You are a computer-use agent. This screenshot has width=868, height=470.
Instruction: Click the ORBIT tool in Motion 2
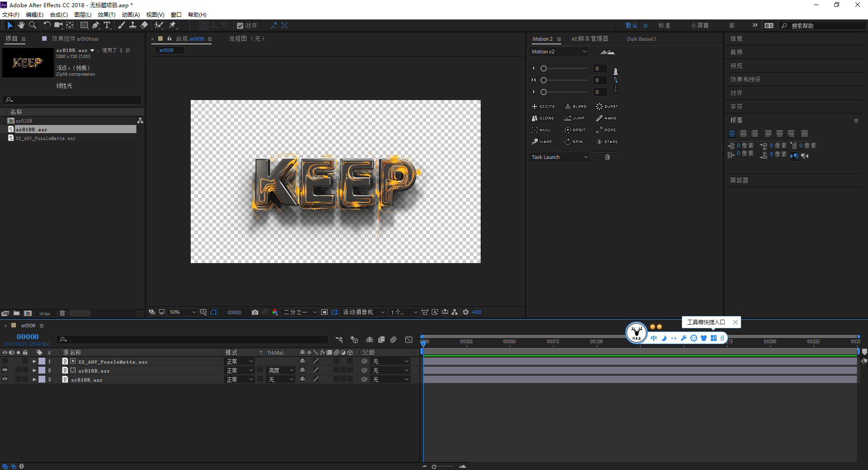point(575,130)
